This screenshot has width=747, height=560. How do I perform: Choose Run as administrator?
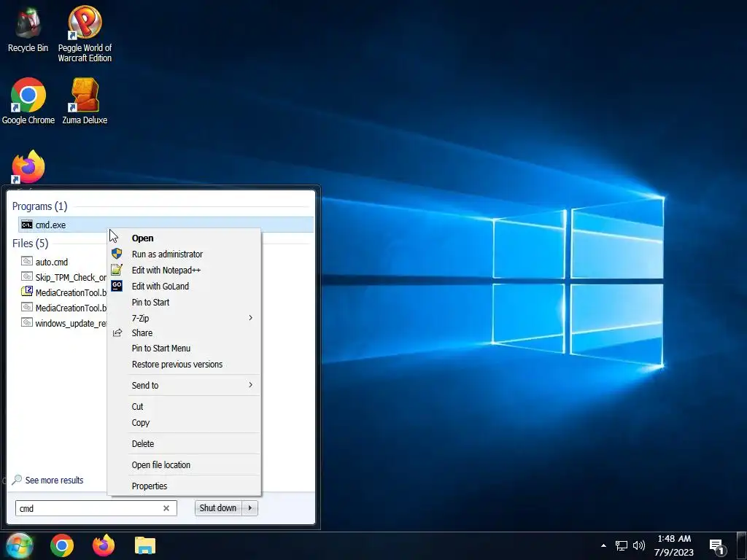(x=185, y=254)
